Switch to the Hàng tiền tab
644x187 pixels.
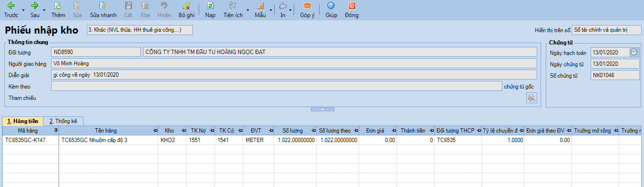(x=23, y=121)
